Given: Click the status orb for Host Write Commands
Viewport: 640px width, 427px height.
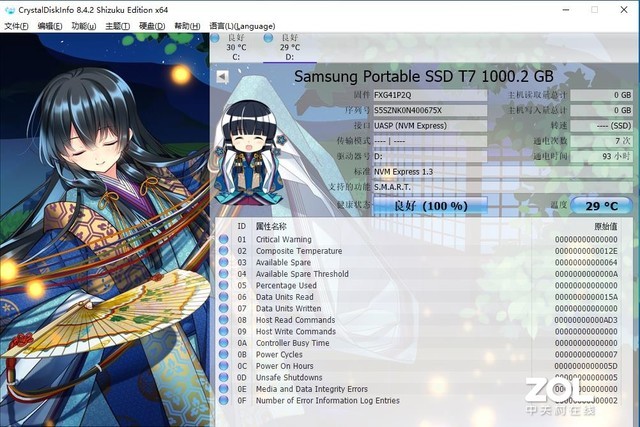Looking at the screenshot, I should [x=224, y=331].
